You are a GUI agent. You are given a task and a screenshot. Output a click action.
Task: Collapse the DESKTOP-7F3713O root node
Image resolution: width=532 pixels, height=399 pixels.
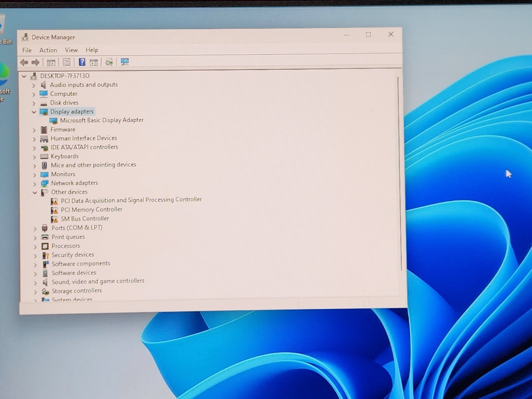click(24, 76)
